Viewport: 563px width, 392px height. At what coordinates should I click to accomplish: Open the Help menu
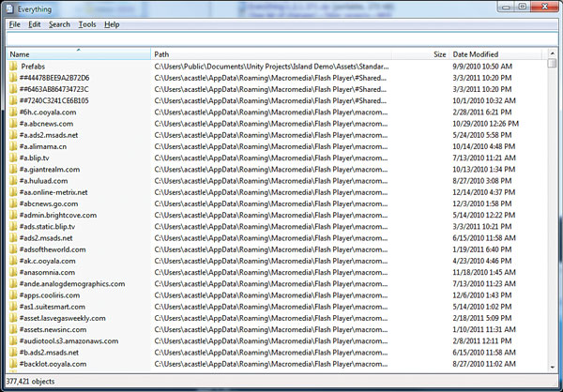(x=112, y=23)
